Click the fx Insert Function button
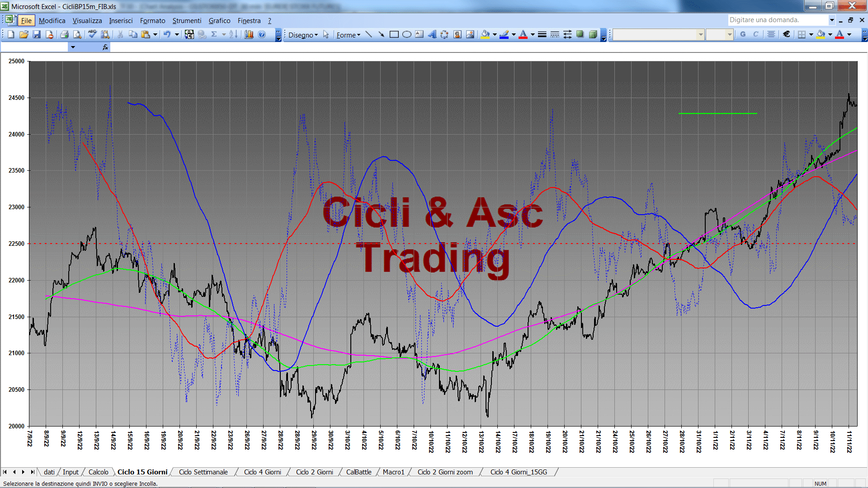868x488 pixels. [x=105, y=47]
